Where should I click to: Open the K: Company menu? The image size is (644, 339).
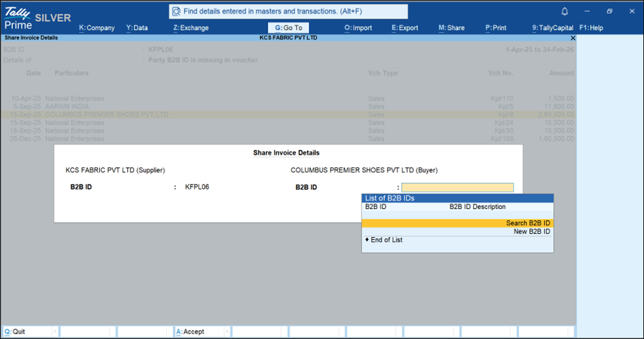coord(96,28)
